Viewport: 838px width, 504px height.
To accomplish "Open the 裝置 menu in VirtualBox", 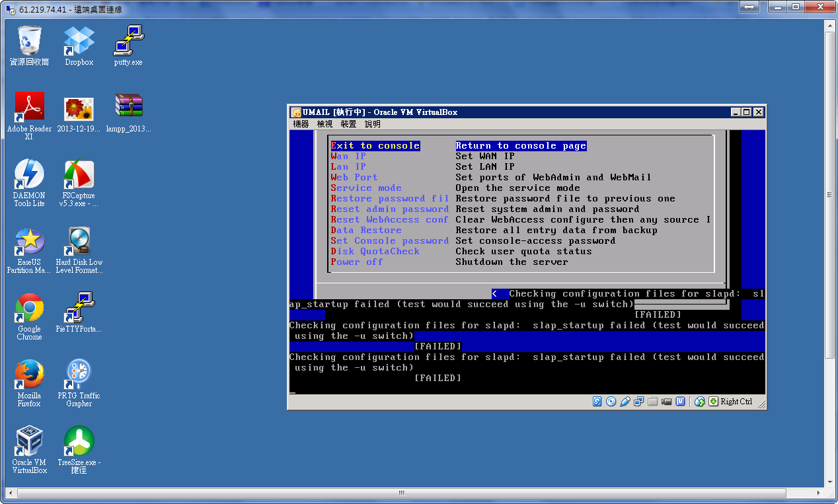I will pyautogui.click(x=348, y=124).
